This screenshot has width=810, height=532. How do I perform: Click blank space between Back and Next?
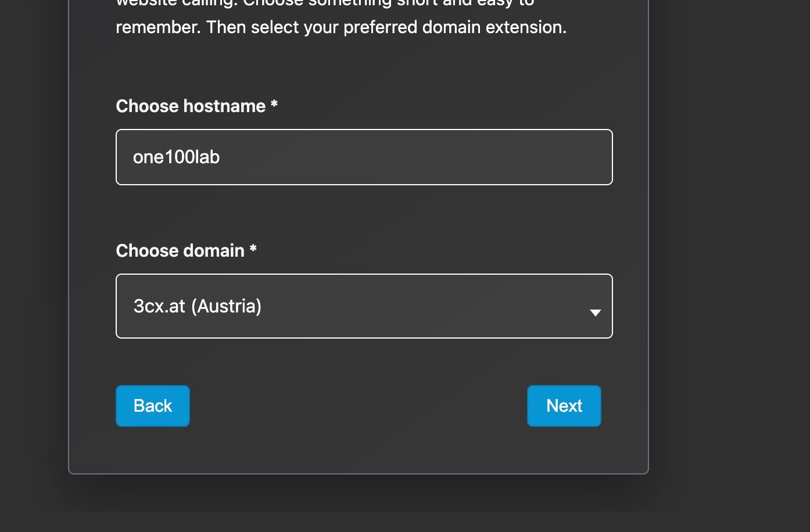click(x=358, y=406)
